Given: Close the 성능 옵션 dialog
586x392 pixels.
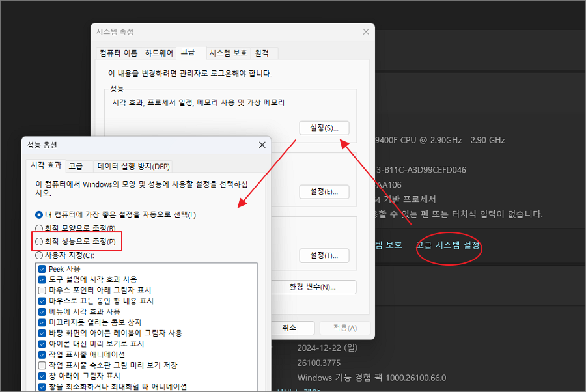Looking at the screenshot, I should [x=262, y=145].
